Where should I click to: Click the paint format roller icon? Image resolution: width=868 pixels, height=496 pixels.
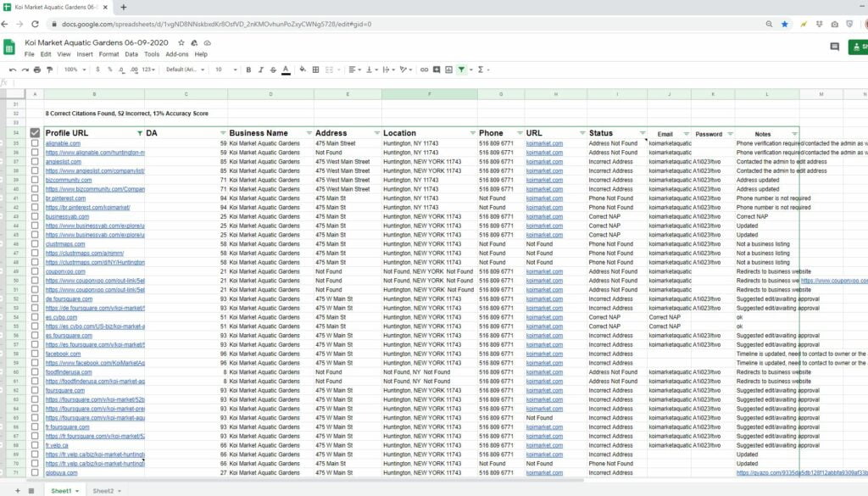click(50, 70)
